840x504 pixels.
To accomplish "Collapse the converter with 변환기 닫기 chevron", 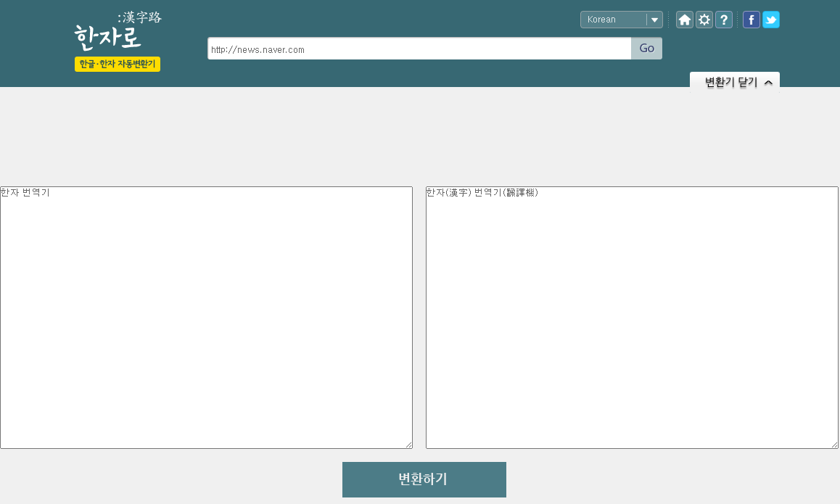I will (767, 82).
